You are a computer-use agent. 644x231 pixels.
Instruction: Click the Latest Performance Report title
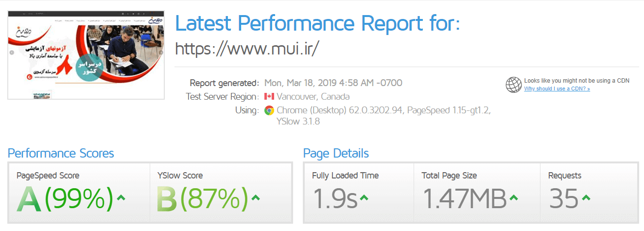coord(317,23)
